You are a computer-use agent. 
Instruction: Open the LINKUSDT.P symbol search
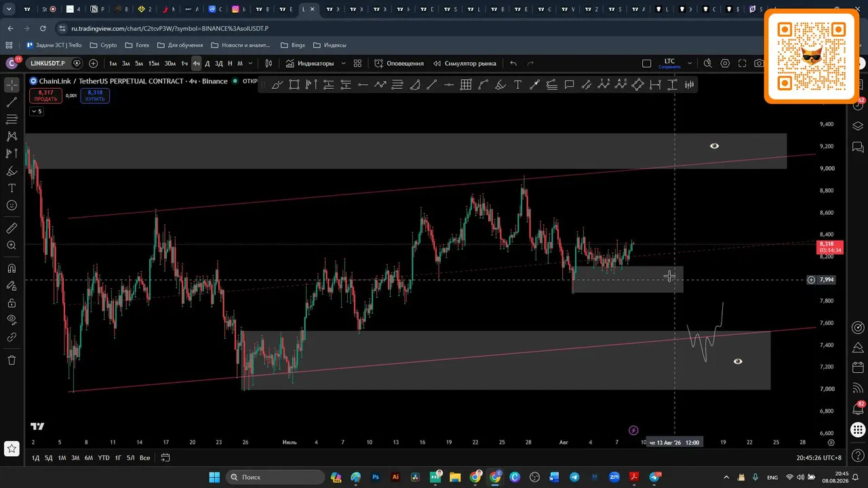[x=47, y=63]
